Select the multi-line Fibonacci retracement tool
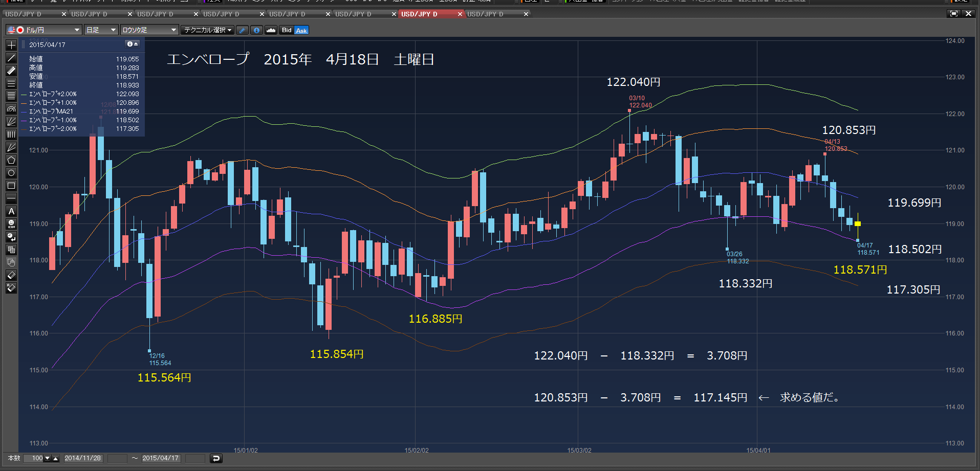Screen dimensions: 980x471 click(x=11, y=96)
